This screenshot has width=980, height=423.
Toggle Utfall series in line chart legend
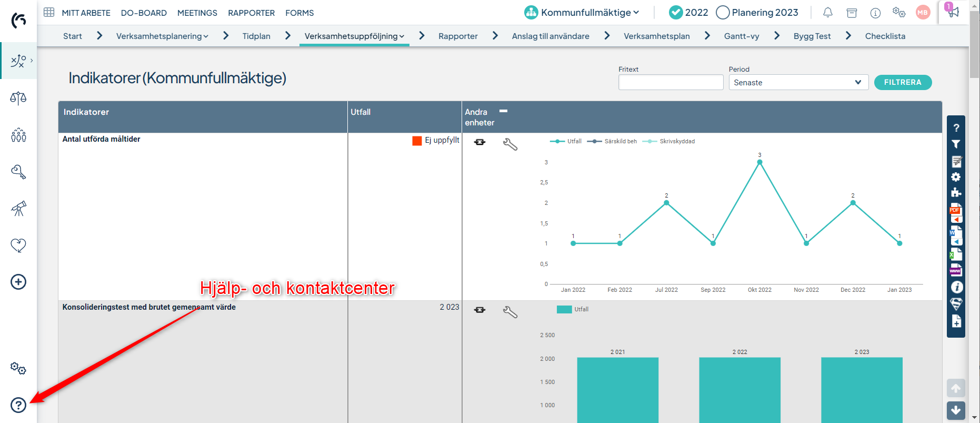566,141
